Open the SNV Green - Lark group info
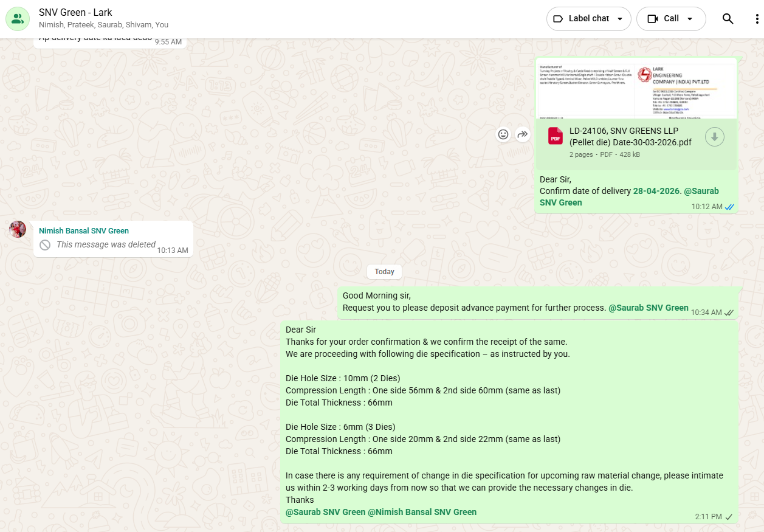Viewport: 764px width, 532px height. pyautogui.click(x=75, y=13)
